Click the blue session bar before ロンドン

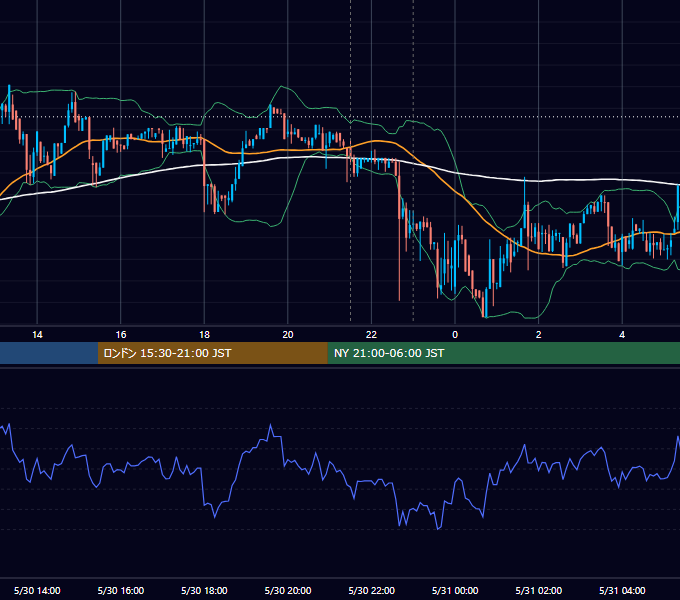point(49,353)
